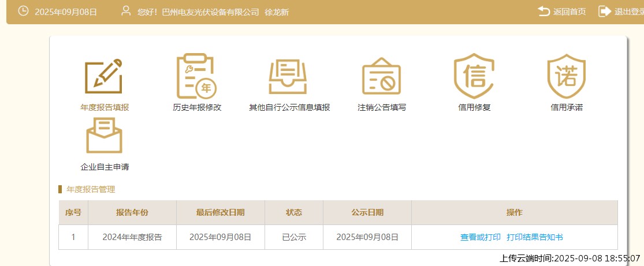Select the 年度报告填报 label
Viewport: 644px width, 266px height.
[105, 108]
